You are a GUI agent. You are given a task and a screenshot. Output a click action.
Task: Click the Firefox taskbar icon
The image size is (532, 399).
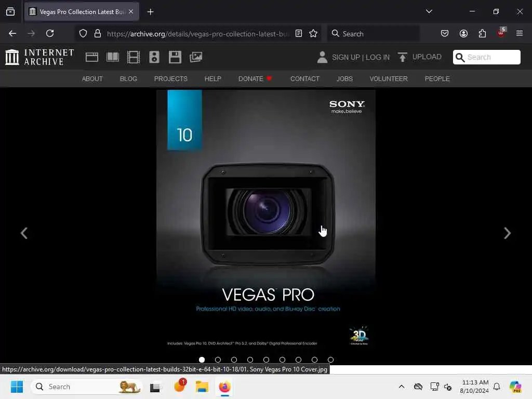click(x=224, y=387)
